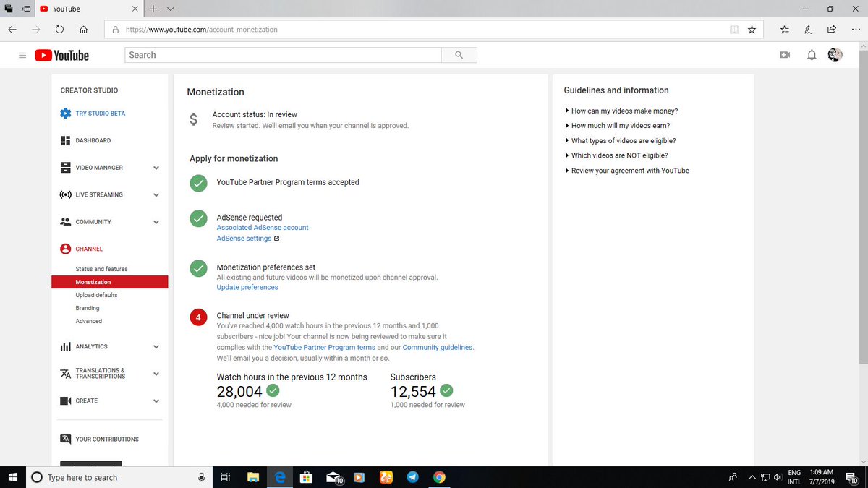The image size is (868, 488).
Task: Open the Community guidelines link
Action: pos(438,348)
